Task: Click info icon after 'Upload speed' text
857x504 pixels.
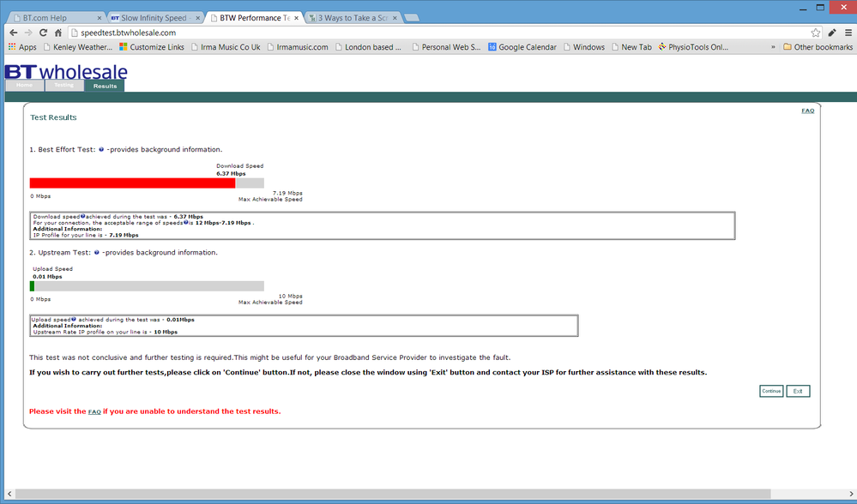Action: [73, 319]
